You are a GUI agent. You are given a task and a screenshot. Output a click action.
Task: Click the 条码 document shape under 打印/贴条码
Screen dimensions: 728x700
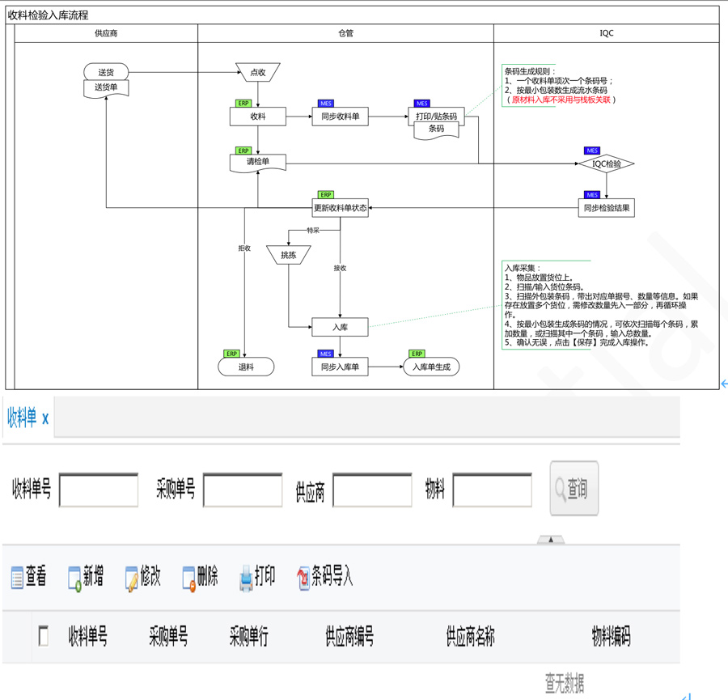[436, 130]
